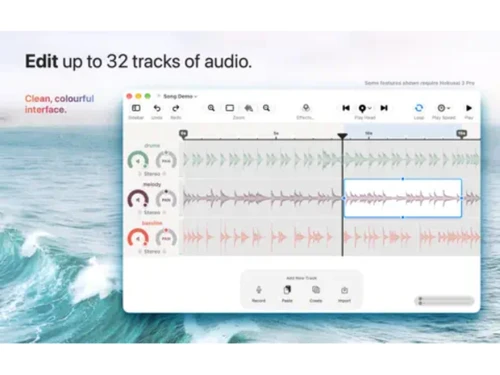Click the red volume knob of bassline
Image resolution: width=500 pixels, height=375 pixels.
click(138, 238)
